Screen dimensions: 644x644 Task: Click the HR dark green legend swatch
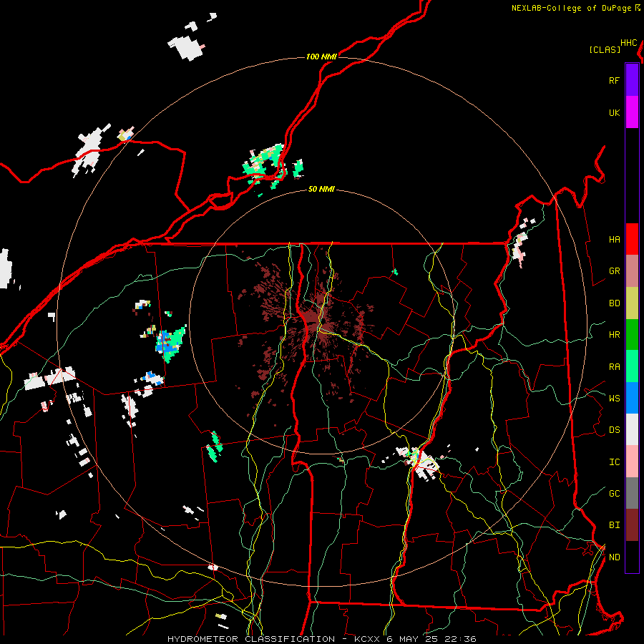pos(632,334)
